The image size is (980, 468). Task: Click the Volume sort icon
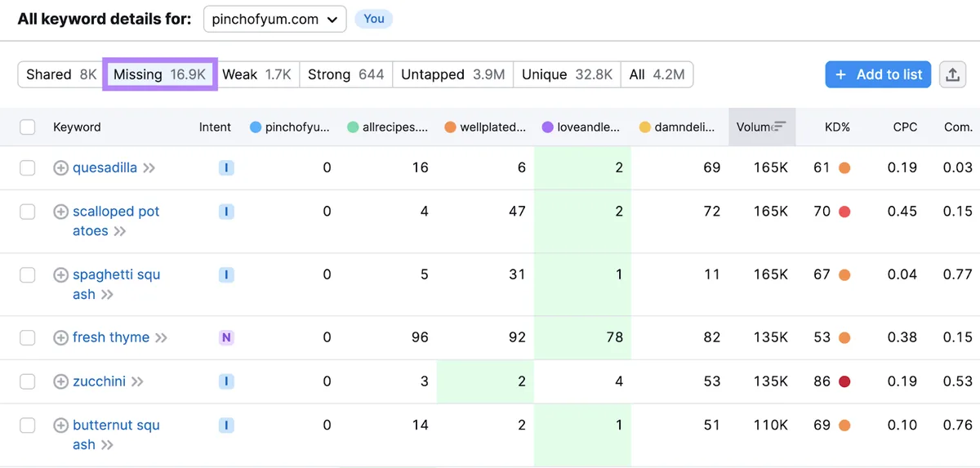[x=780, y=127]
